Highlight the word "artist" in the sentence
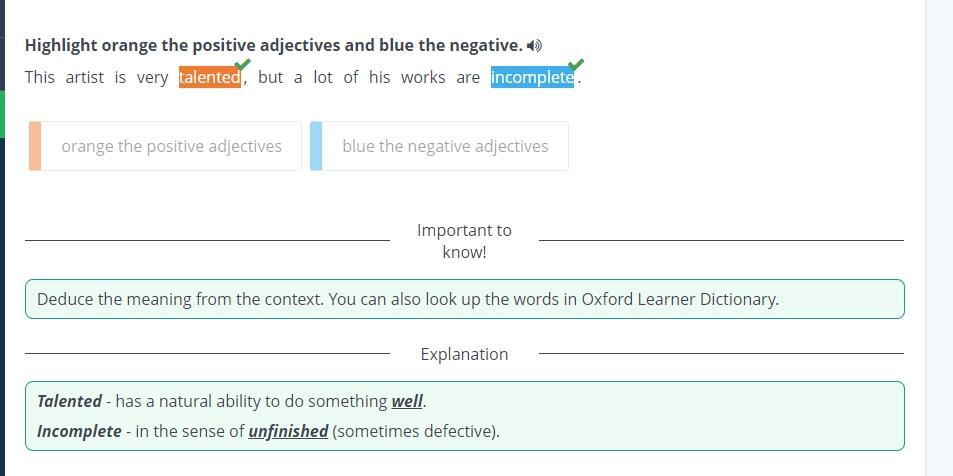953x476 pixels. (x=85, y=77)
